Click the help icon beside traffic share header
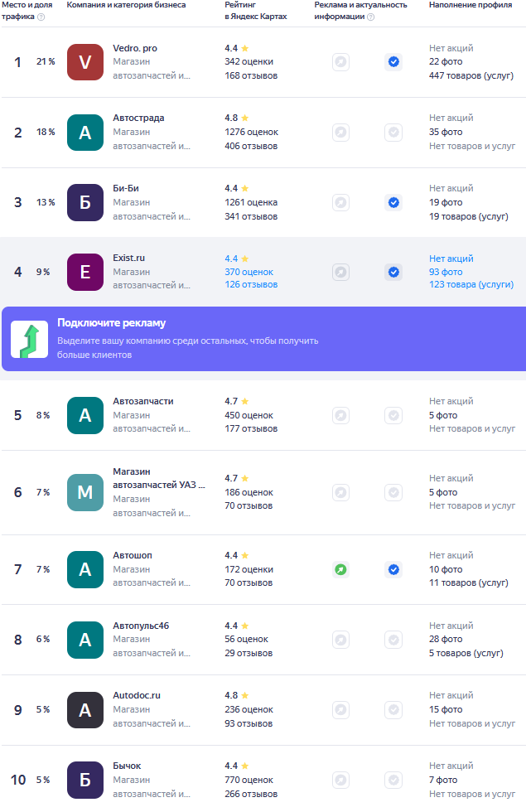The height and width of the screenshot is (812, 526). click(41, 17)
